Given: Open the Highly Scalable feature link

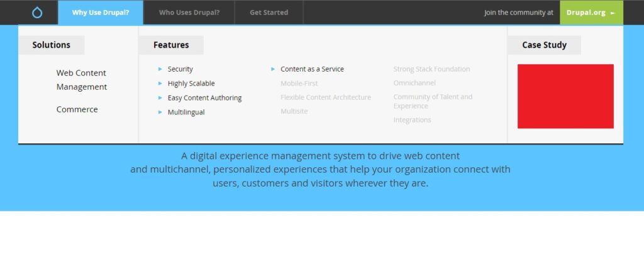Looking at the screenshot, I should 191,84.
